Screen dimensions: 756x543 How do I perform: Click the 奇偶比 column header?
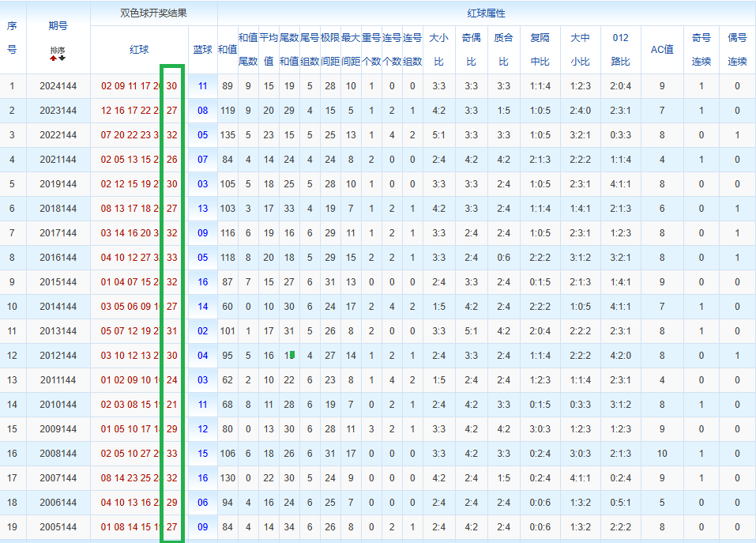point(471,50)
